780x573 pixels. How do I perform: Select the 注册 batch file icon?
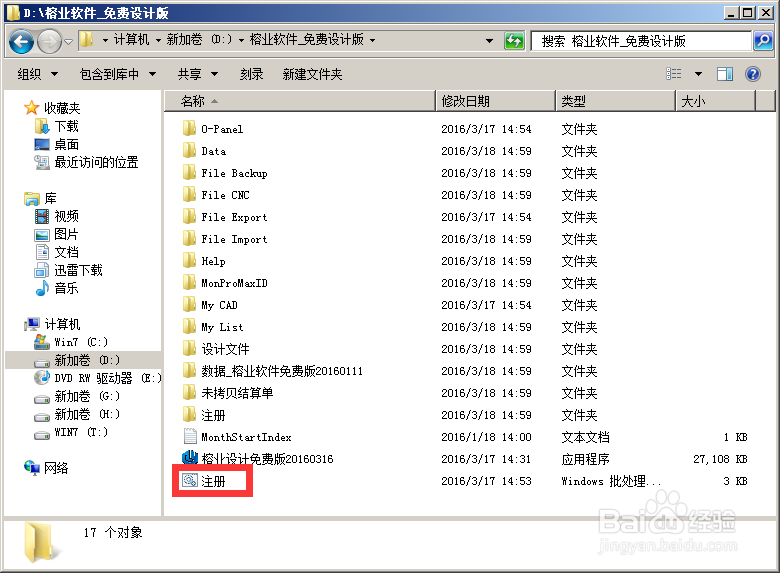coord(190,480)
